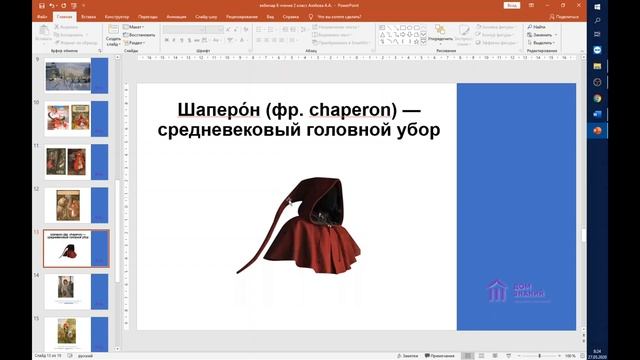This screenshot has width=640, height=360.
Task: Open Google Chrome from the taskbar
Action: point(597,98)
